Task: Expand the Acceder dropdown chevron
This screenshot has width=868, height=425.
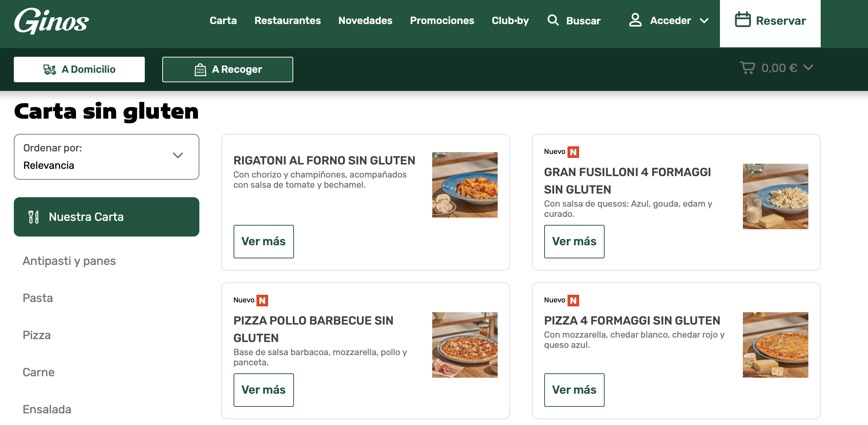Action: (x=704, y=21)
